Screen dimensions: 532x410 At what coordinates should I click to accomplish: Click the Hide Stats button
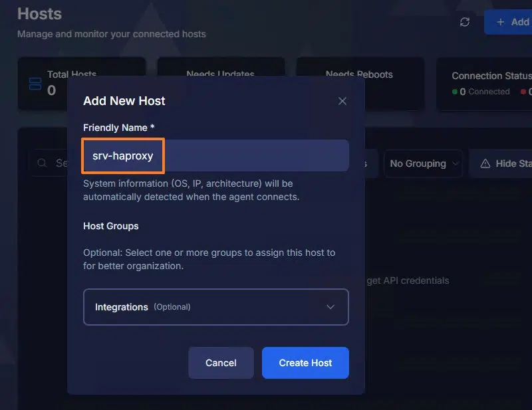(x=502, y=163)
